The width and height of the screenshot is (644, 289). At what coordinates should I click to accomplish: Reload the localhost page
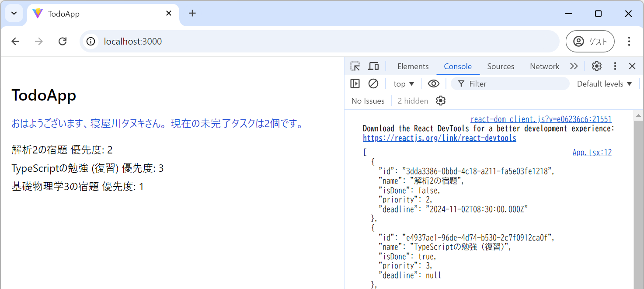[x=63, y=42]
